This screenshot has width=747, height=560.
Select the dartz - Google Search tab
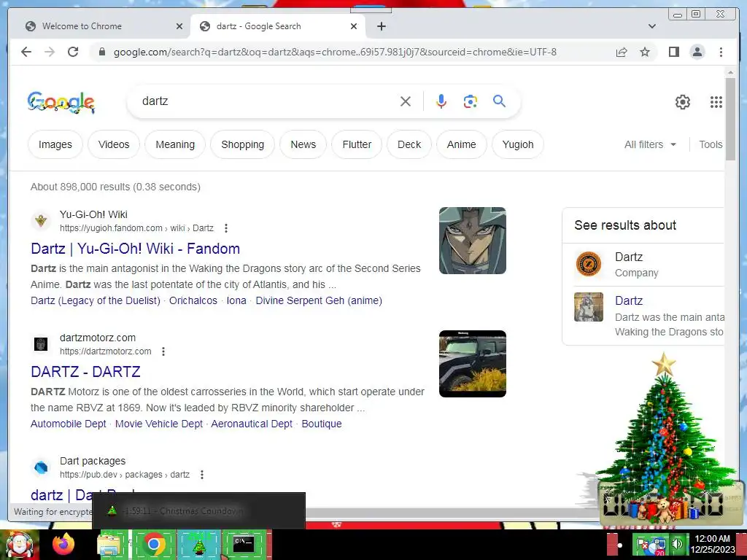(x=278, y=26)
